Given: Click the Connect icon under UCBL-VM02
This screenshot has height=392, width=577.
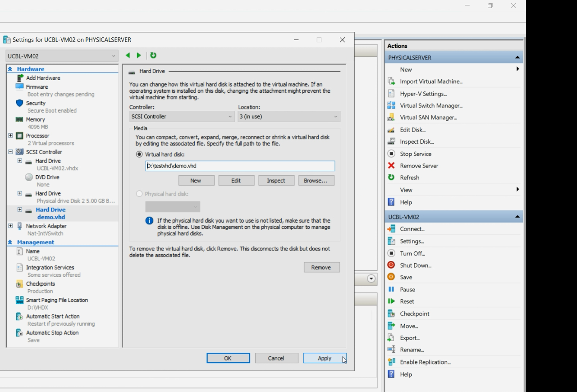Looking at the screenshot, I should click(391, 229).
